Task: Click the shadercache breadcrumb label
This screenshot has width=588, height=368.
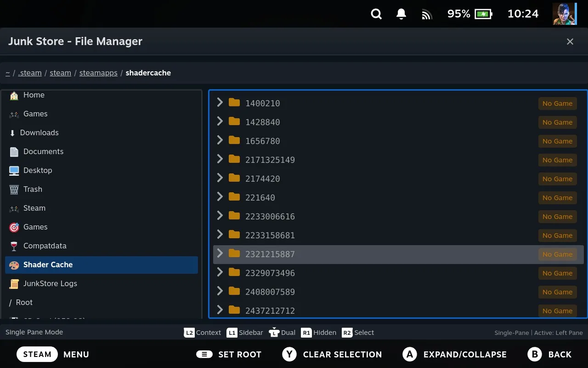Action: tap(148, 73)
